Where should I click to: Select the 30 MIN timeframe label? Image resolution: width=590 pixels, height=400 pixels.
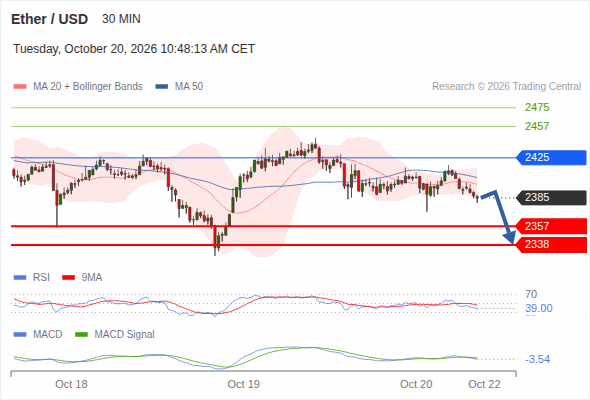coord(121,19)
